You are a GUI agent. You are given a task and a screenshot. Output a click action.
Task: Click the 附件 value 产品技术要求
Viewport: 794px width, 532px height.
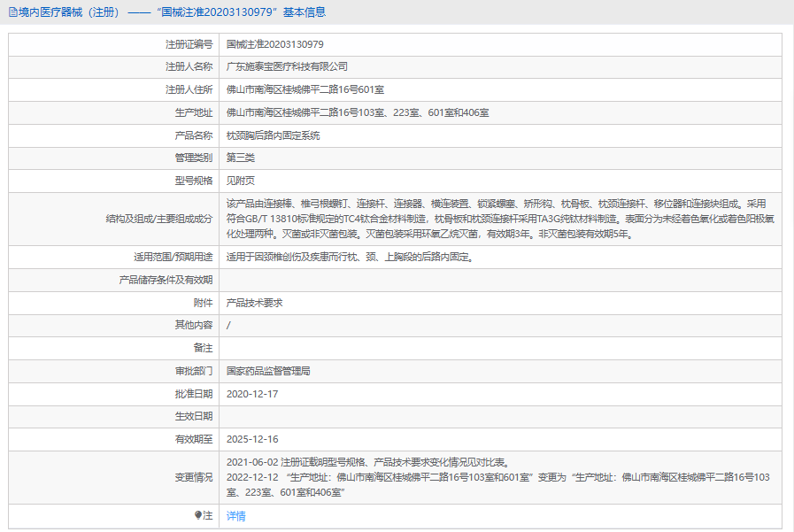coord(255,303)
